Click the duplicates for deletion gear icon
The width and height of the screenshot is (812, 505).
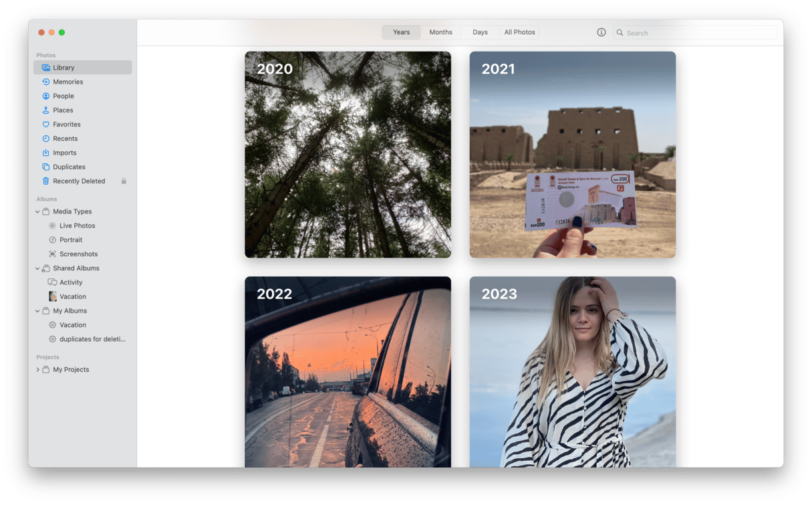52,339
